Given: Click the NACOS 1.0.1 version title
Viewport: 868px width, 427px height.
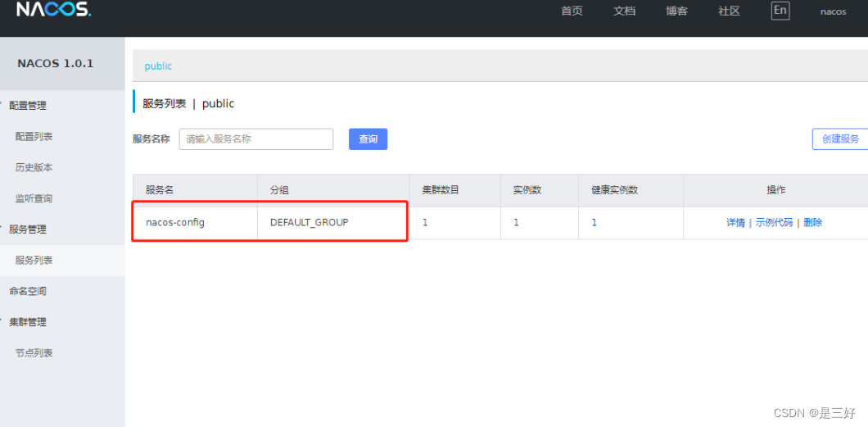Looking at the screenshot, I should (x=56, y=64).
